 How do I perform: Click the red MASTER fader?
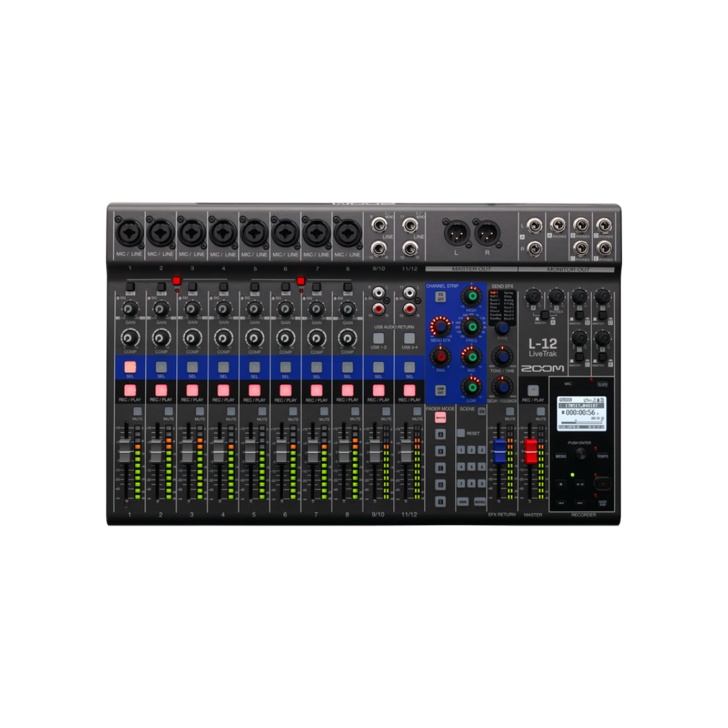[x=530, y=451]
